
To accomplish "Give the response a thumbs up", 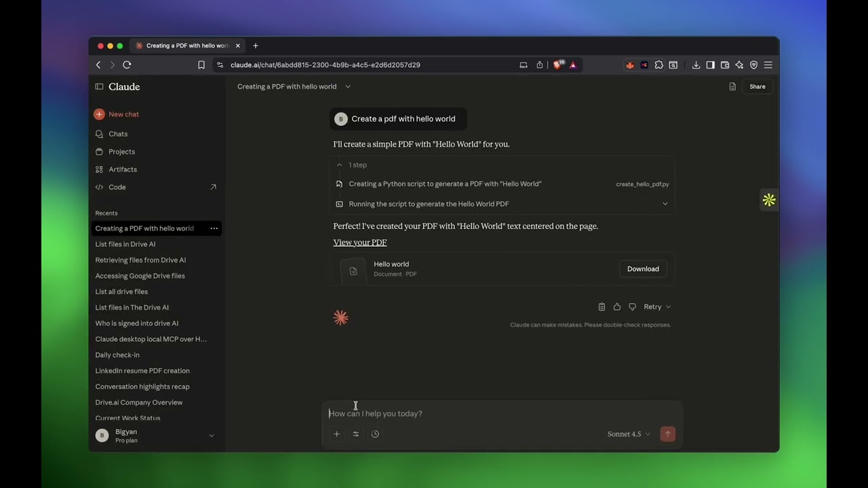I will (617, 307).
